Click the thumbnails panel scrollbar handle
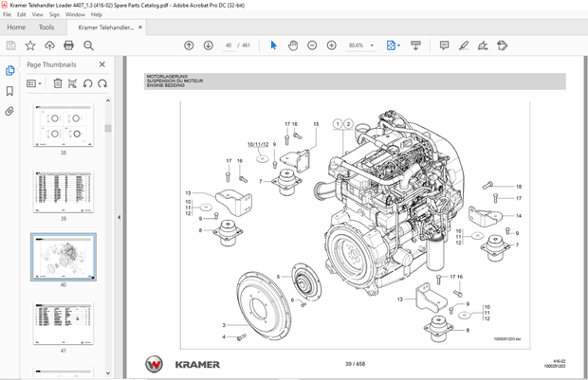Viewport: 588px width, 380px height. click(x=108, y=128)
